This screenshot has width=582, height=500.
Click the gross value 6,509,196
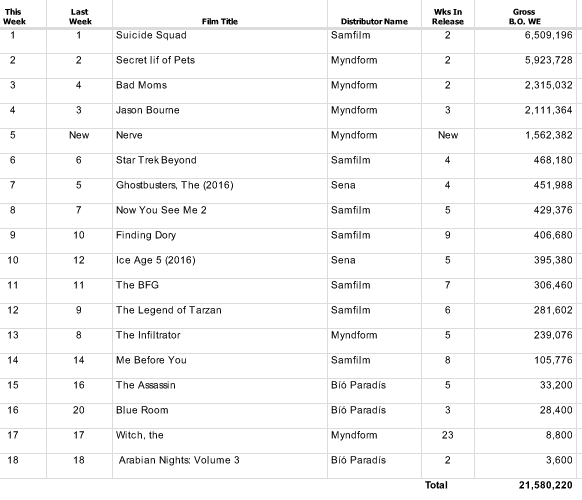(x=549, y=35)
